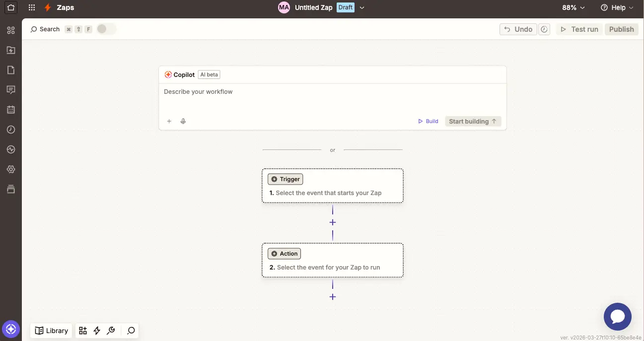Open app connections gear icon in the sidebar
This screenshot has height=341, width=644.
[11, 169]
